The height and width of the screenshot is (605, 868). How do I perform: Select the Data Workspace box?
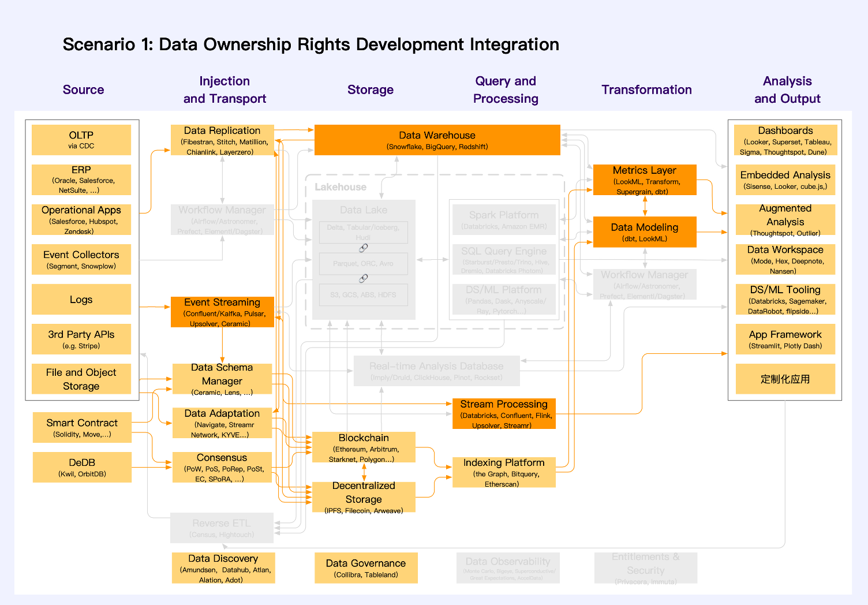point(785,260)
